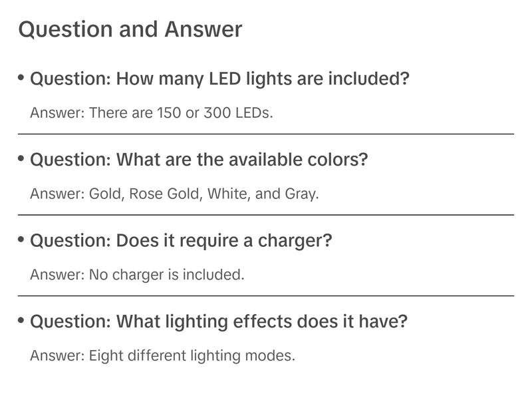The width and height of the screenshot is (532, 398).
Task: Click the divider line beneath the charger answer
Action: coord(266,296)
